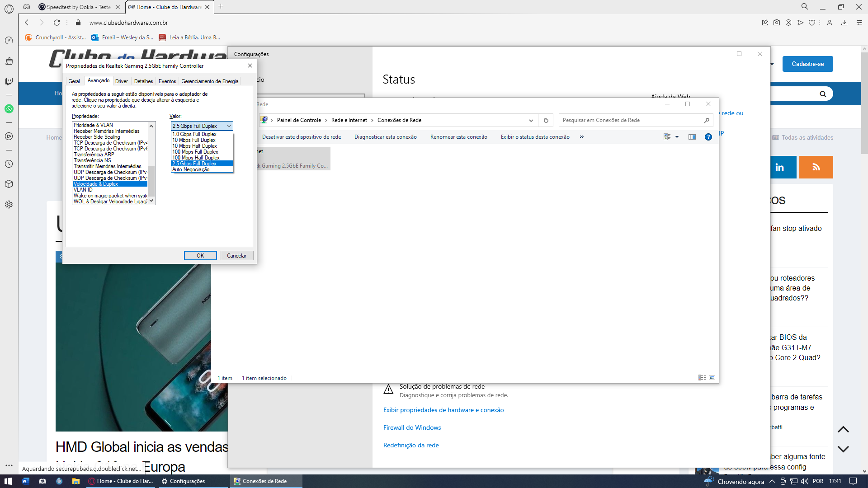The image size is (868, 488).
Task: Open notification center icon
Action: coord(853,481)
